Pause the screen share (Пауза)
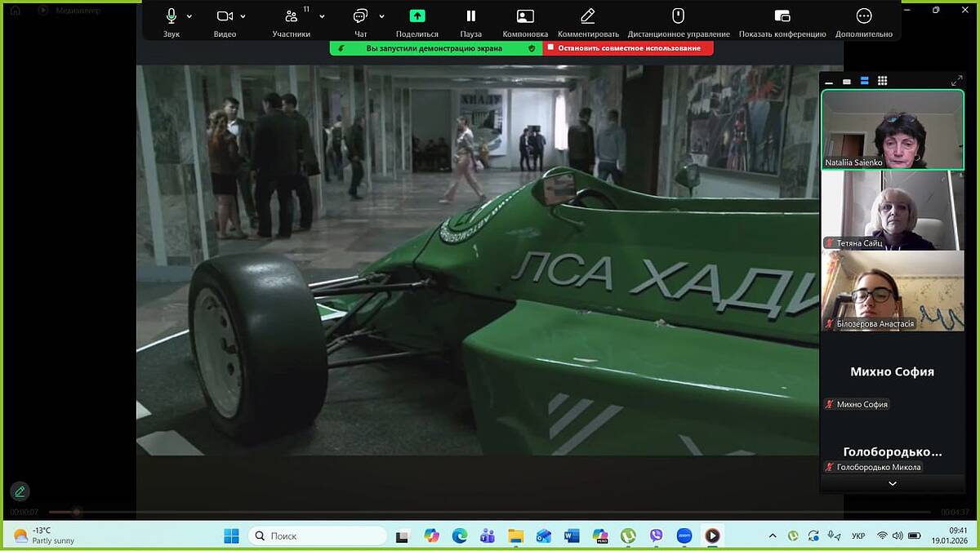The width and height of the screenshot is (980, 551). point(470,16)
